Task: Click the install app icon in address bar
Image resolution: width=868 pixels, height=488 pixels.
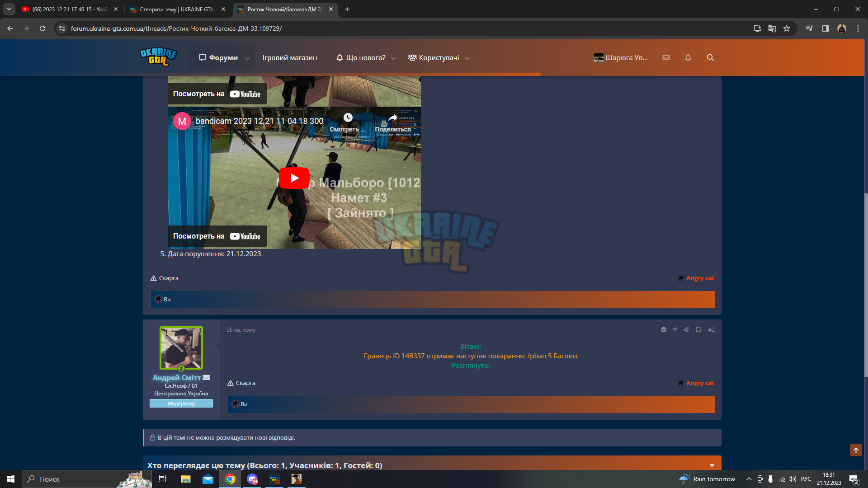Action: 758,28
